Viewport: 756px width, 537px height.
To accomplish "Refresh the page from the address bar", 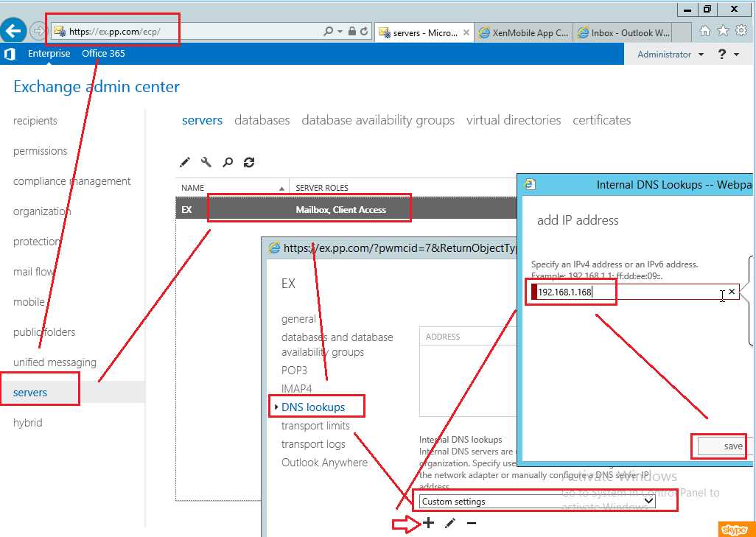I will (365, 32).
